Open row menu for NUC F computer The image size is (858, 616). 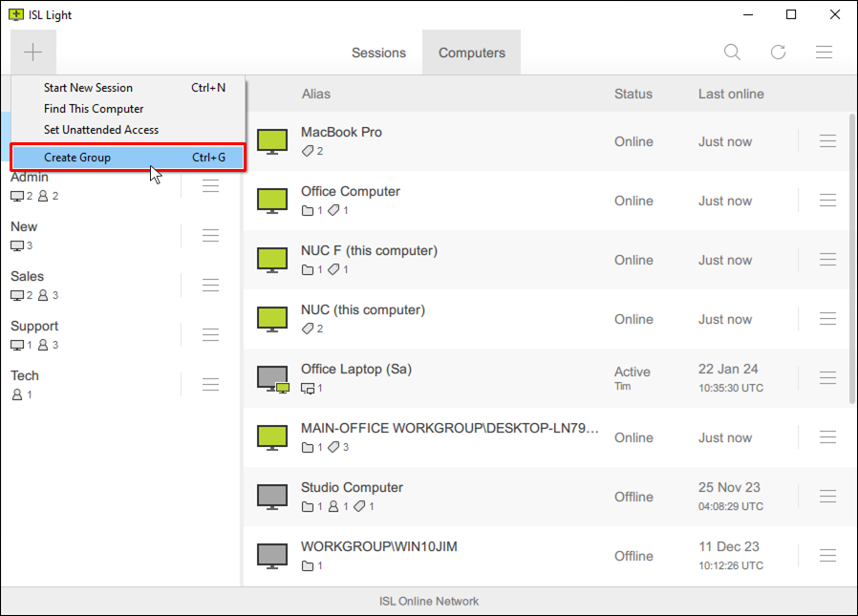[827, 260]
